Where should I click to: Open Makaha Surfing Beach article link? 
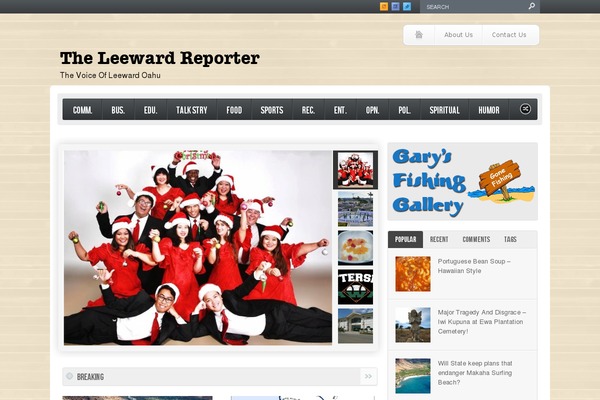click(475, 373)
